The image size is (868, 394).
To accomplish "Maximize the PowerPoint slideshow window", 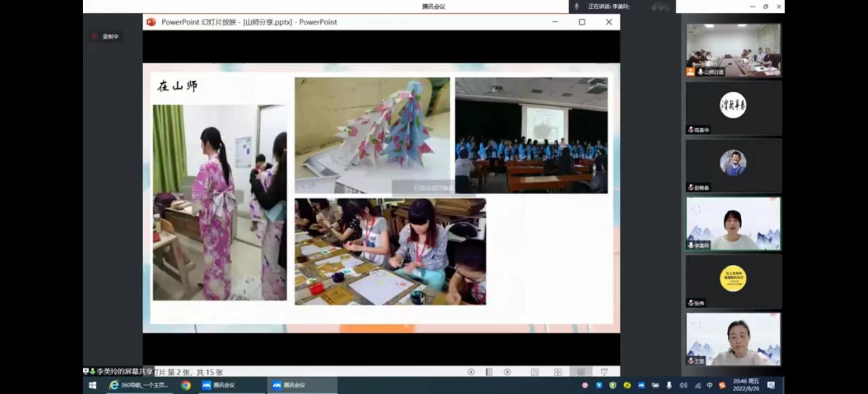I will tap(582, 22).
